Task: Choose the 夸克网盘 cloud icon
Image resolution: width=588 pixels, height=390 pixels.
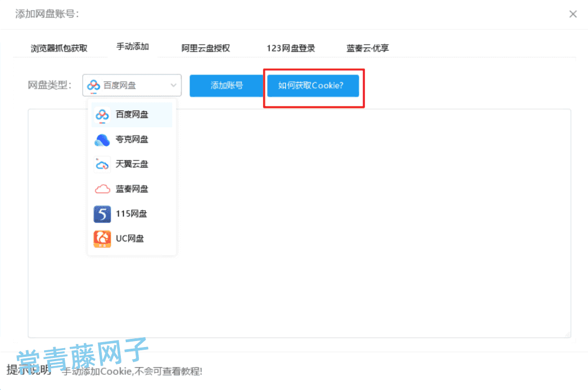Action: point(102,140)
